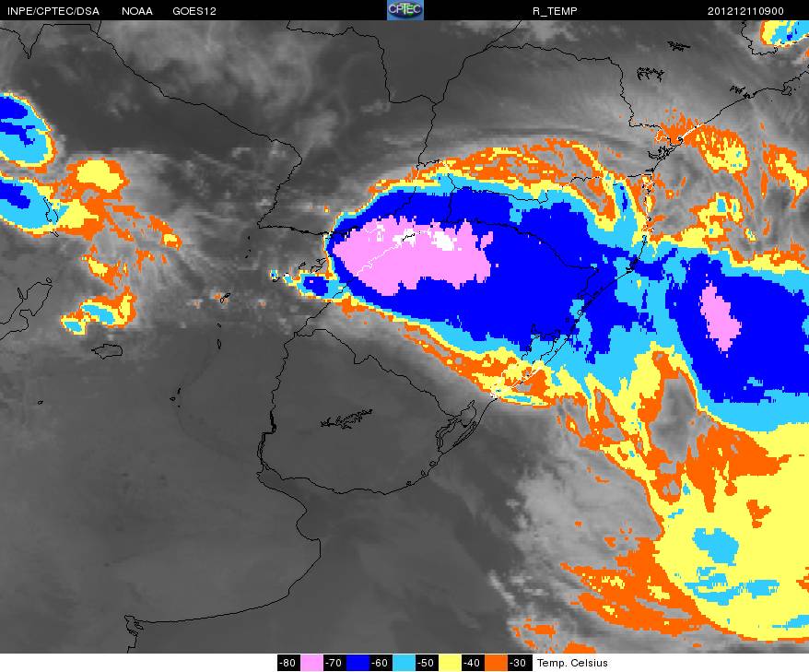Click the 201212110900 timestamp

pyautogui.click(x=745, y=11)
